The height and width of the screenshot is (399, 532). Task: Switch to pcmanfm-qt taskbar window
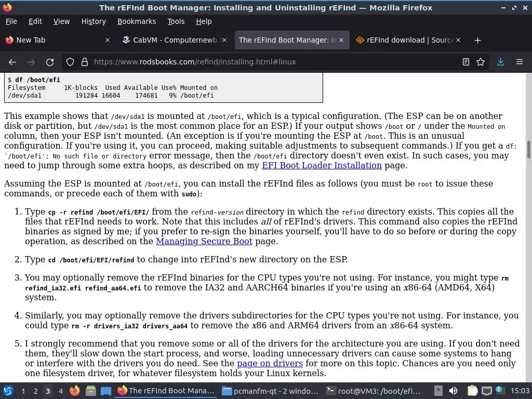click(270, 391)
